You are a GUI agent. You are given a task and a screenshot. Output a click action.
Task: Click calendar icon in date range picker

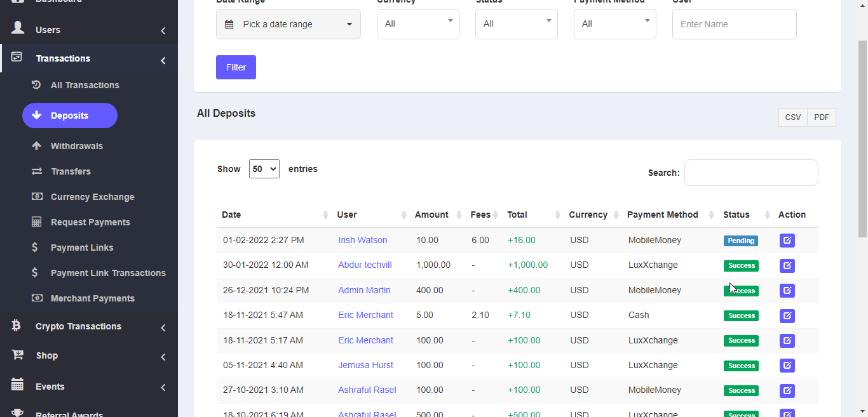click(x=229, y=24)
